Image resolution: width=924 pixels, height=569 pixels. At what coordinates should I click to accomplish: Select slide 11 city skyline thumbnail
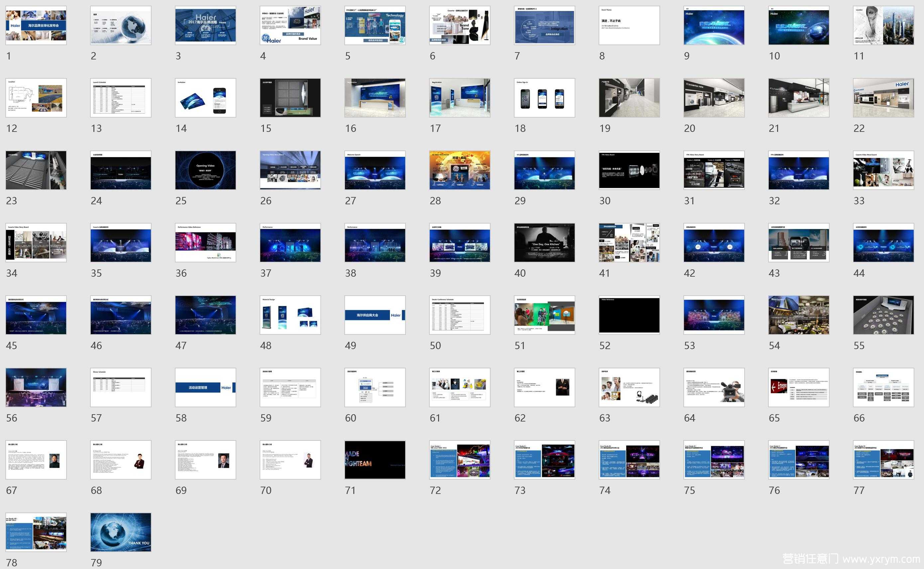point(884,25)
